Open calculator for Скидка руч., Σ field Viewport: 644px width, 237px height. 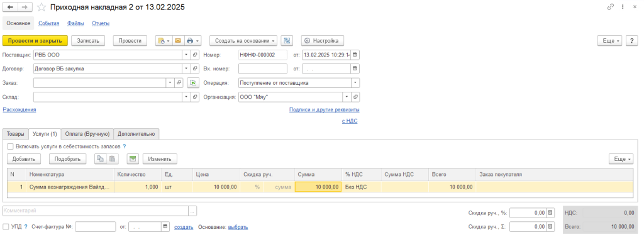[551, 227]
